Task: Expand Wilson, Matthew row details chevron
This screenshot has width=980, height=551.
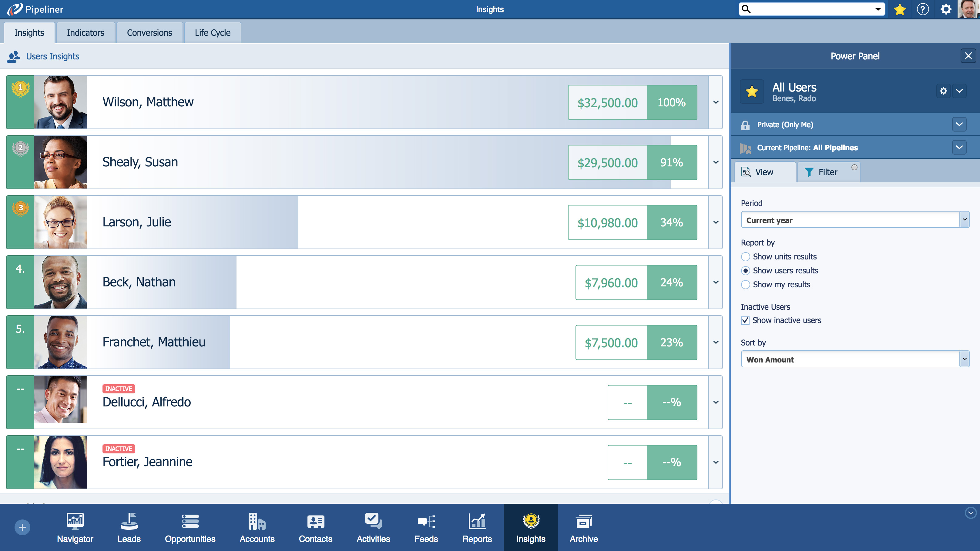Action: point(716,102)
